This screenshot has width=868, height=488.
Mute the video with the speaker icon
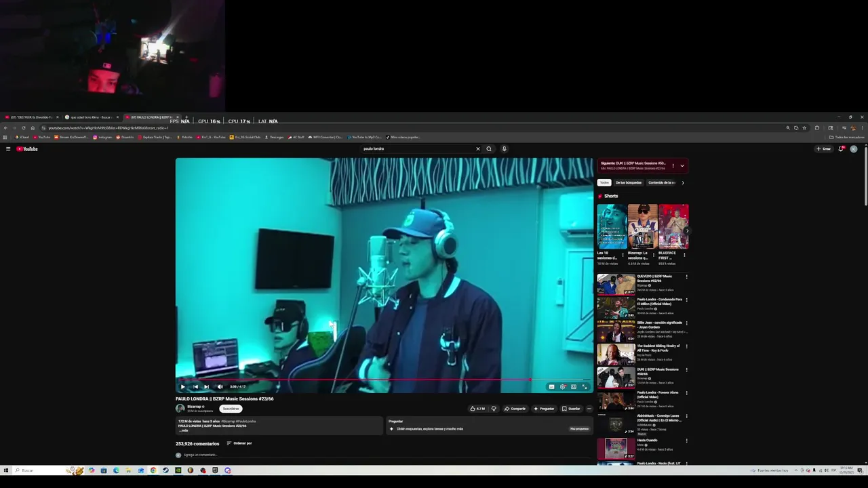tap(220, 387)
